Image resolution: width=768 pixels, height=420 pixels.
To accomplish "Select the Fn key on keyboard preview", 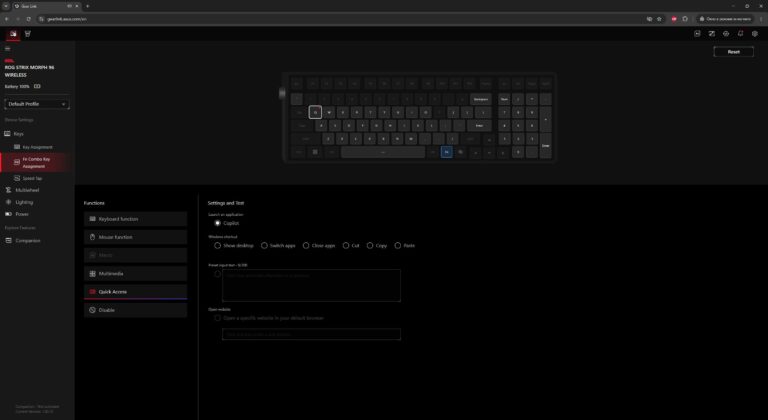I will pyautogui.click(x=446, y=152).
